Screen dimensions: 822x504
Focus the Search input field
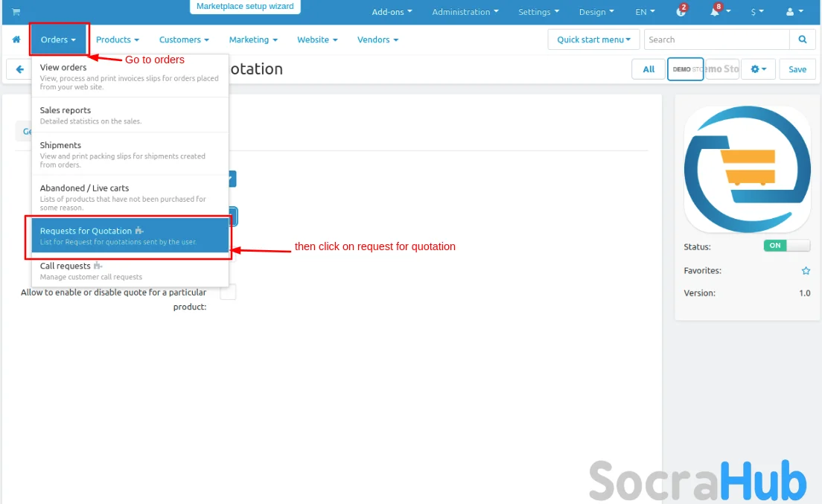(716, 39)
